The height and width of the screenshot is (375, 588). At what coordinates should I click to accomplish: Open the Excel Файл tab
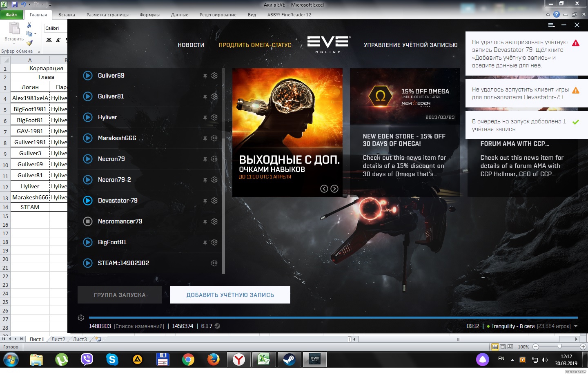pyautogui.click(x=11, y=15)
